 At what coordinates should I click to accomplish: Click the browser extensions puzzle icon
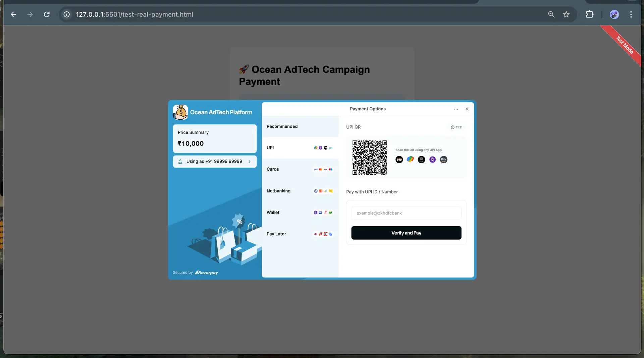589,14
